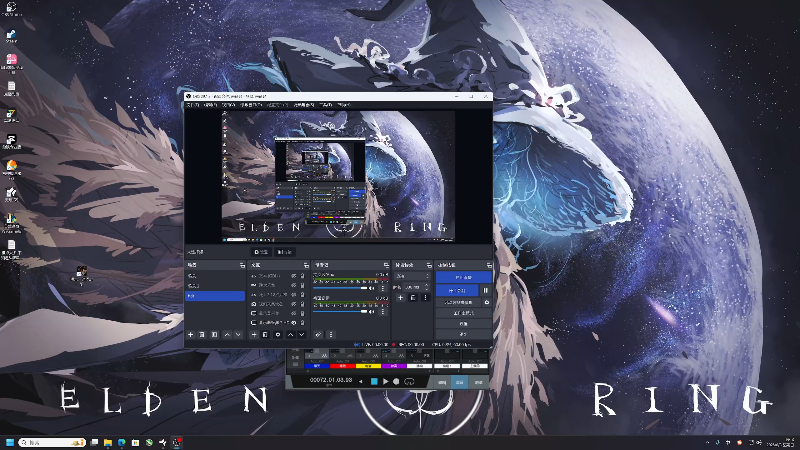Delete the selected source using the Sources trash icon
This screenshot has width=800, height=450.
pyautogui.click(x=265, y=335)
